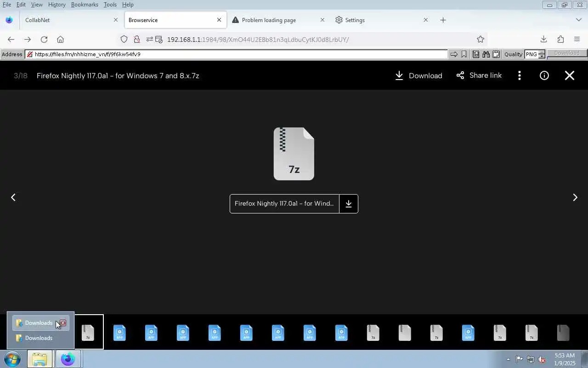Open the Firefox home page
588x368 pixels.
[x=60, y=40]
